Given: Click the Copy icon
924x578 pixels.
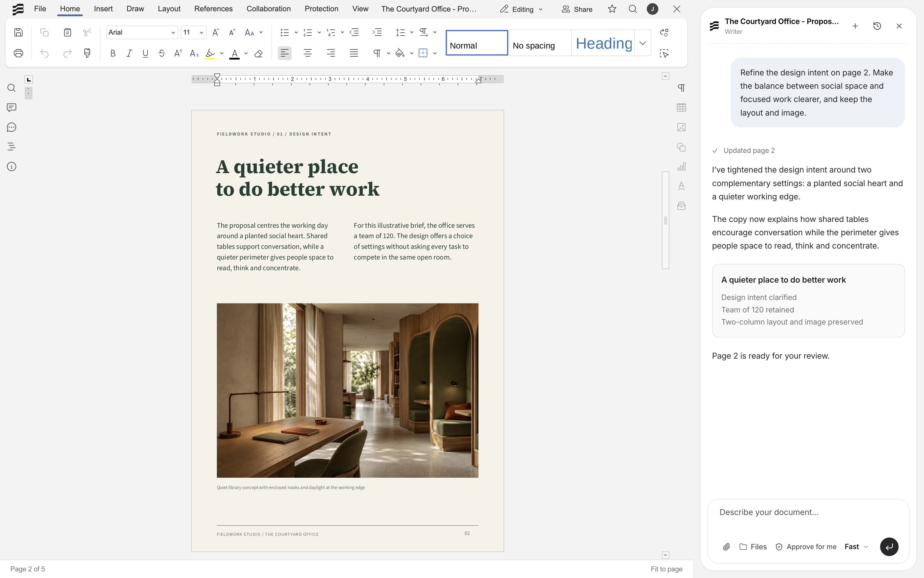Looking at the screenshot, I should [44, 32].
